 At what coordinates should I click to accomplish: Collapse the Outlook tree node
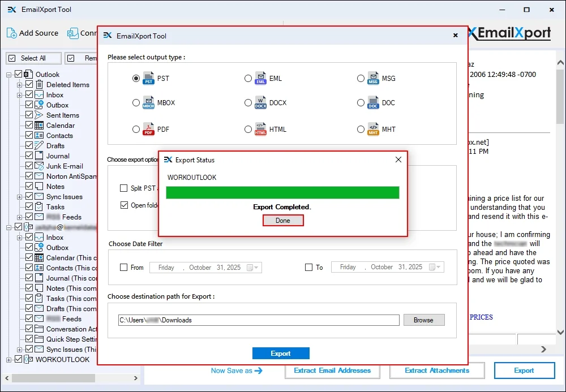8,74
